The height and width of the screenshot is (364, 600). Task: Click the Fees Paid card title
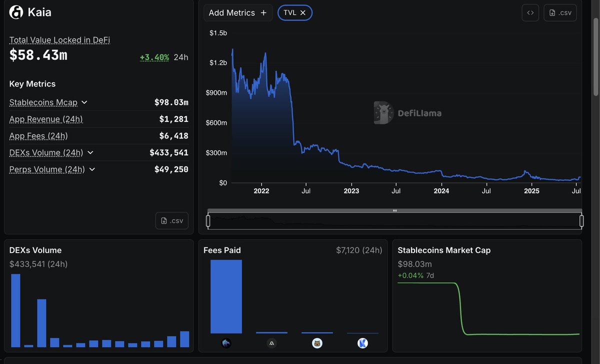[x=222, y=250]
